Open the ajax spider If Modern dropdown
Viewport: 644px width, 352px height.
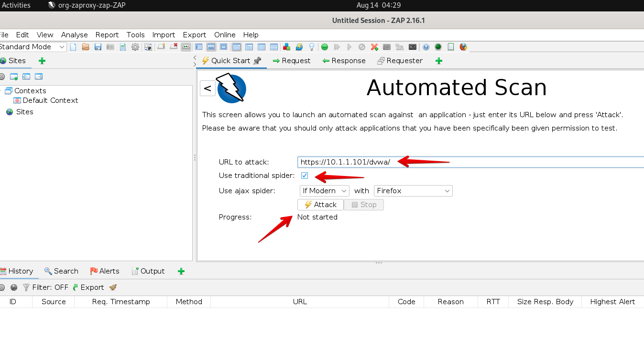323,191
